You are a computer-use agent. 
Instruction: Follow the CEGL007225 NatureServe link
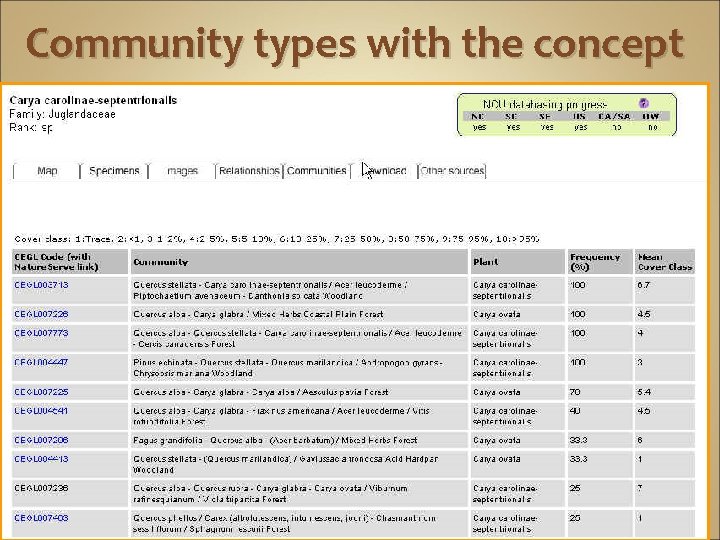coord(41,392)
